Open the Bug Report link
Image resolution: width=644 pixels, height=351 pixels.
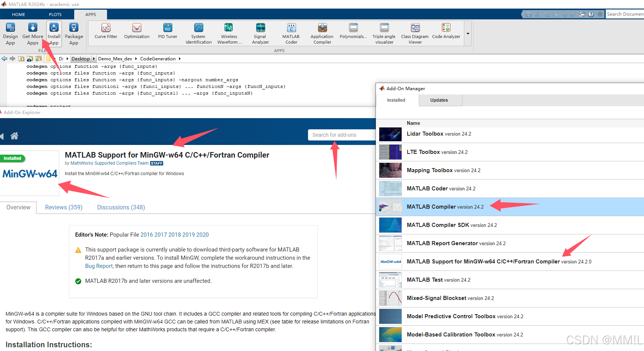tap(99, 266)
